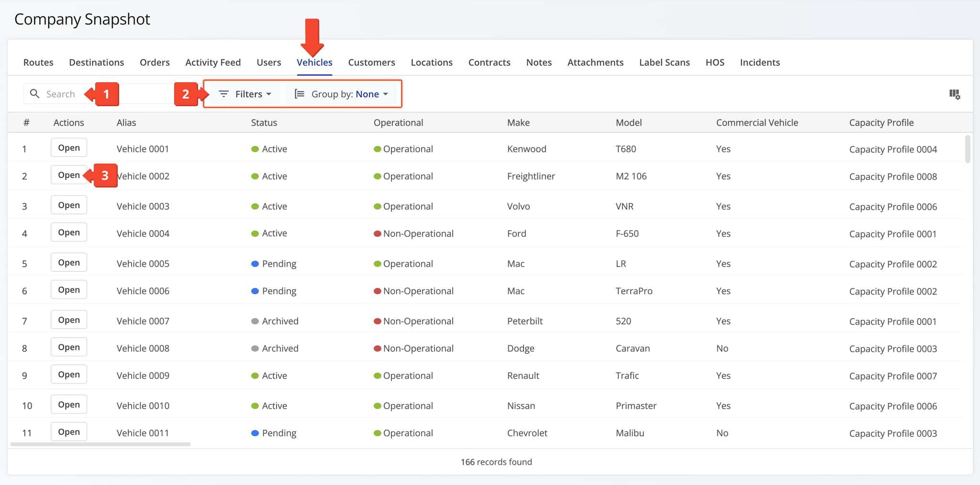Image resolution: width=980 pixels, height=485 pixels.
Task: Switch to the Label Scans tab
Action: tap(665, 62)
